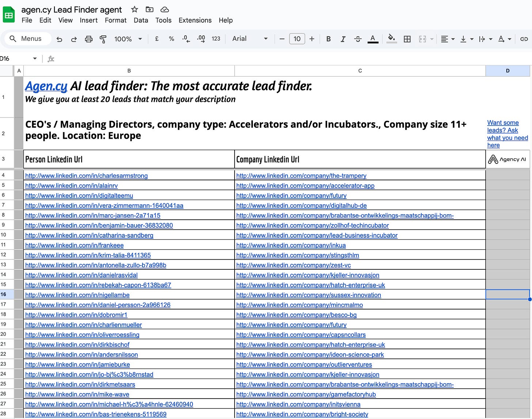Select column C header

[360, 71]
